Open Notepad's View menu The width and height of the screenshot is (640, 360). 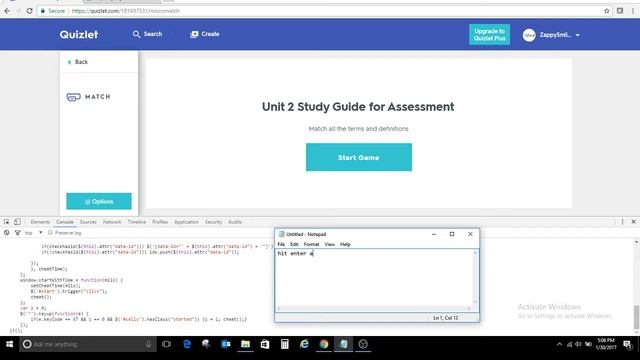pyautogui.click(x=329, y=244)
